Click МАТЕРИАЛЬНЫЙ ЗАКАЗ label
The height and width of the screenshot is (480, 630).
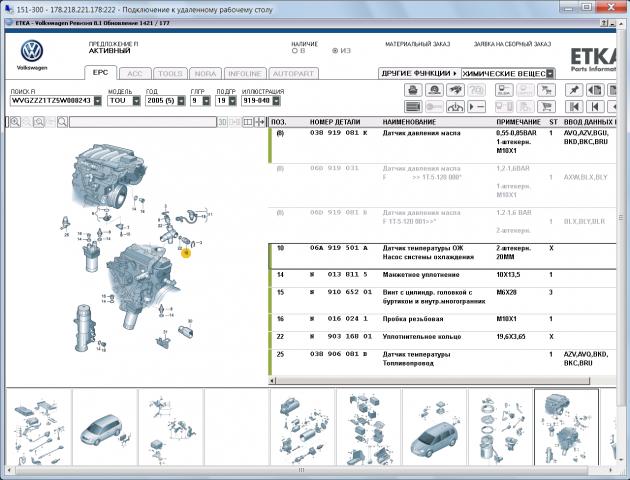coord(417,44)
